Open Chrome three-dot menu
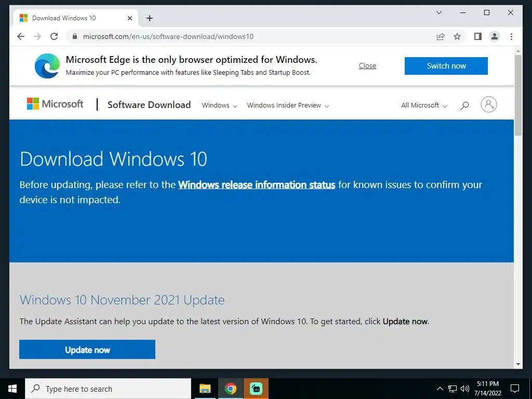This screenshot has height=399, width=532. (511, 36)
